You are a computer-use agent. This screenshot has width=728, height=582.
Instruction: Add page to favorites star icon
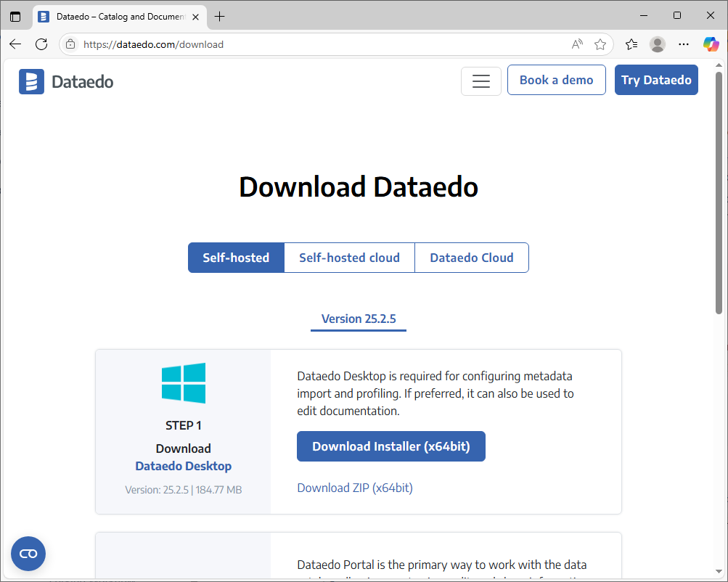point(600,44)
